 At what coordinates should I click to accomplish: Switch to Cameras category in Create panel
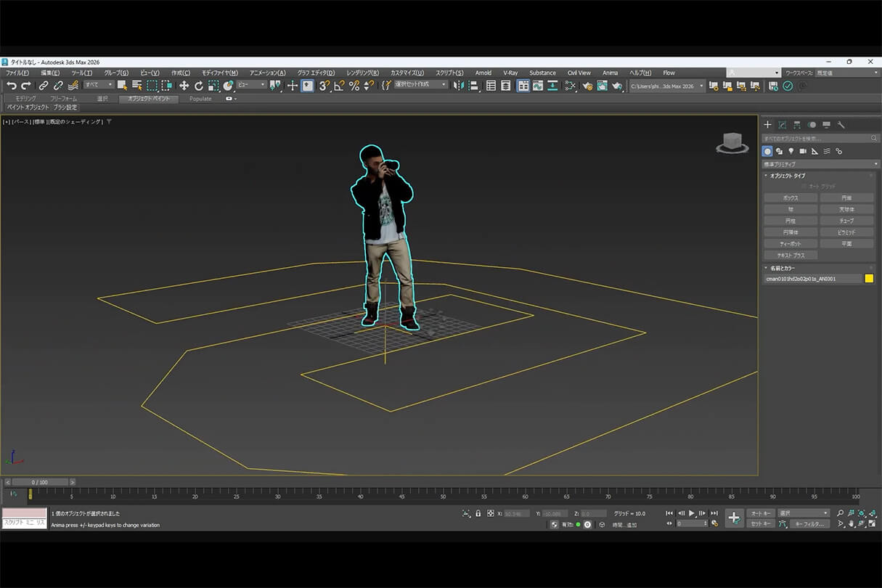click(x=803, y=151)
